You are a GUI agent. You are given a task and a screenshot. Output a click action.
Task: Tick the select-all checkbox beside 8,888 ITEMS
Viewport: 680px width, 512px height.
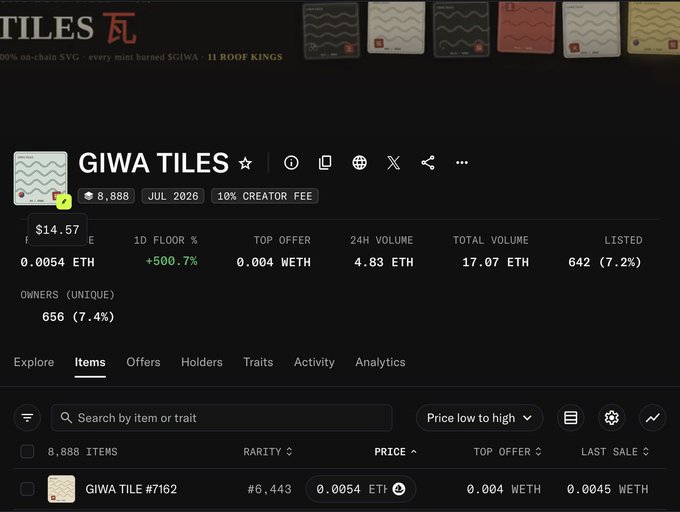point(27,452)
